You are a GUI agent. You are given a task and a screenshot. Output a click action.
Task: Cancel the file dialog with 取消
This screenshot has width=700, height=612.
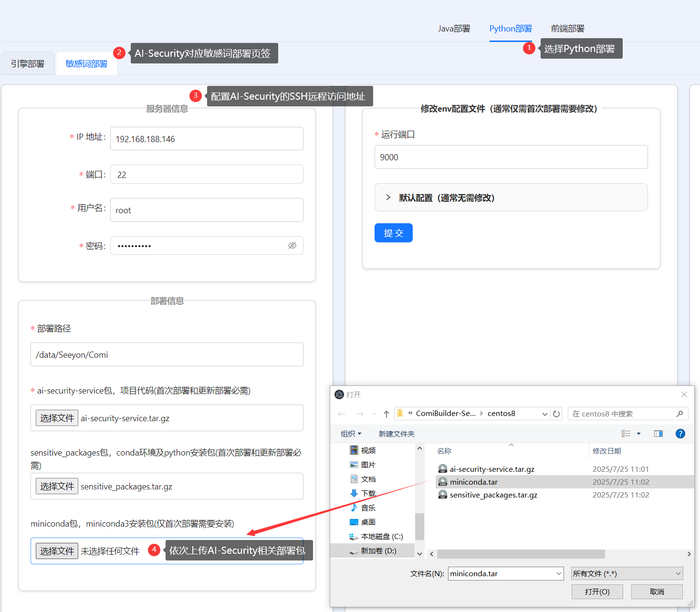click(x=657, y=591)
